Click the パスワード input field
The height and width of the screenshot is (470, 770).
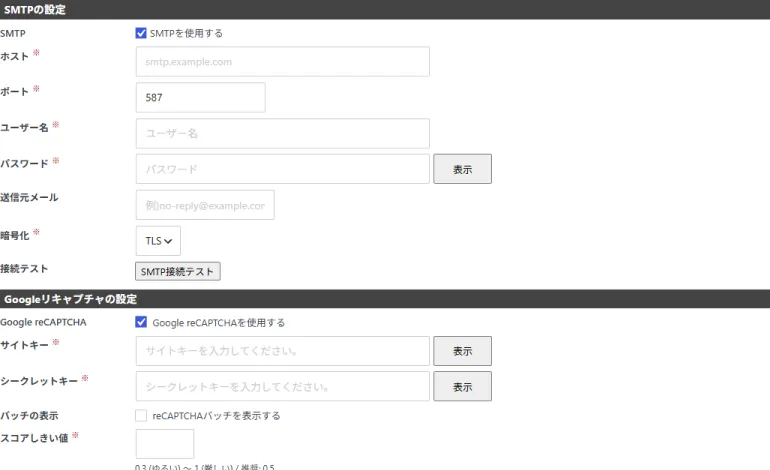point(282,169)
